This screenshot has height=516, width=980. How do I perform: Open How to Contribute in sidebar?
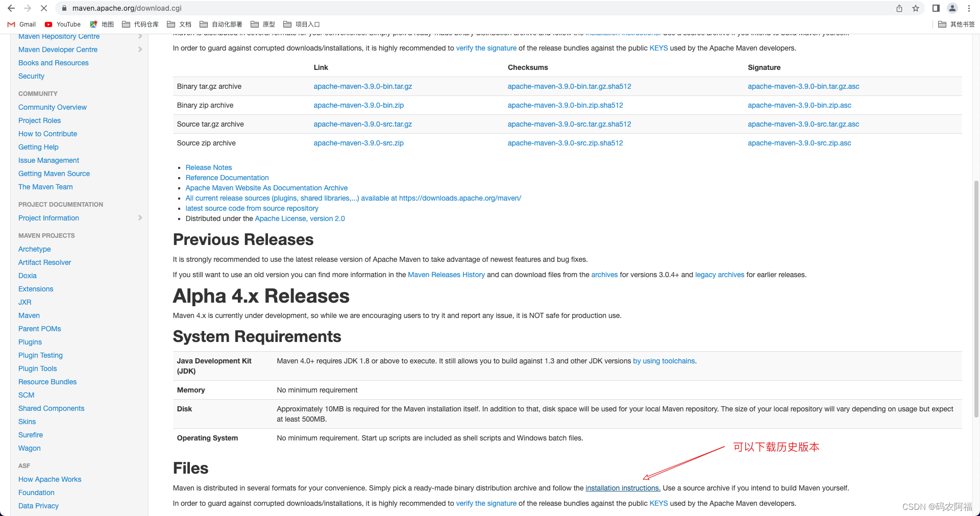47,134
